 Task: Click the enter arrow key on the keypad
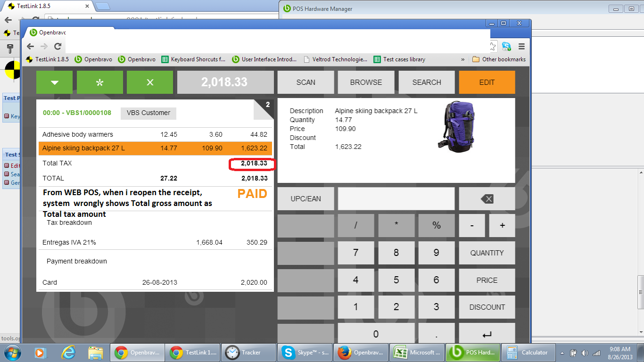[487, 334]
